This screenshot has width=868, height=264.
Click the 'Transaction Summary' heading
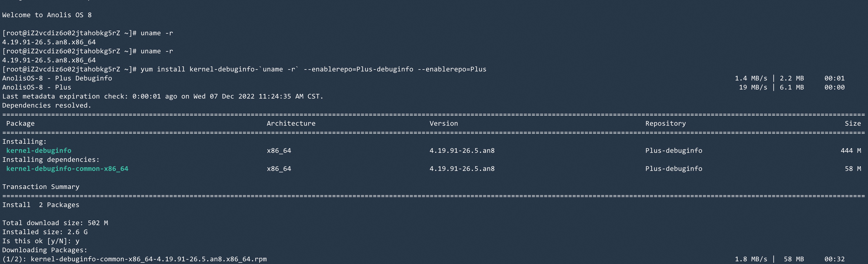coord(41,187)
